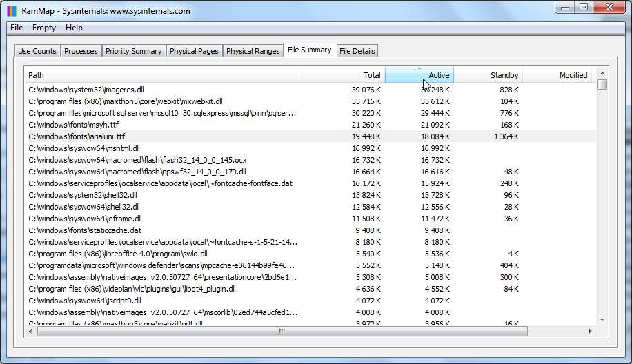Screen dimensions: 632x364
Task: Click the vertical scrollbar down arrow
Action: click(x=602, y=320)
